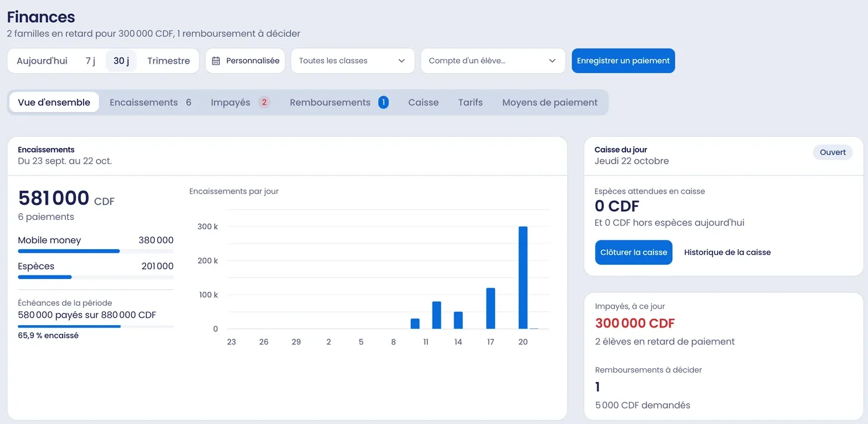
Task: Open Historique de la caisse link
Action: (x=727, y=253)
